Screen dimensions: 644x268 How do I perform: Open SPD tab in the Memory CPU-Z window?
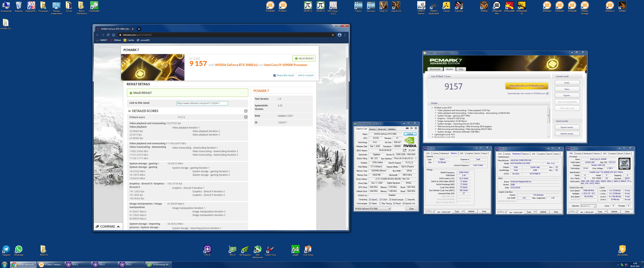(x=462, y=153)
